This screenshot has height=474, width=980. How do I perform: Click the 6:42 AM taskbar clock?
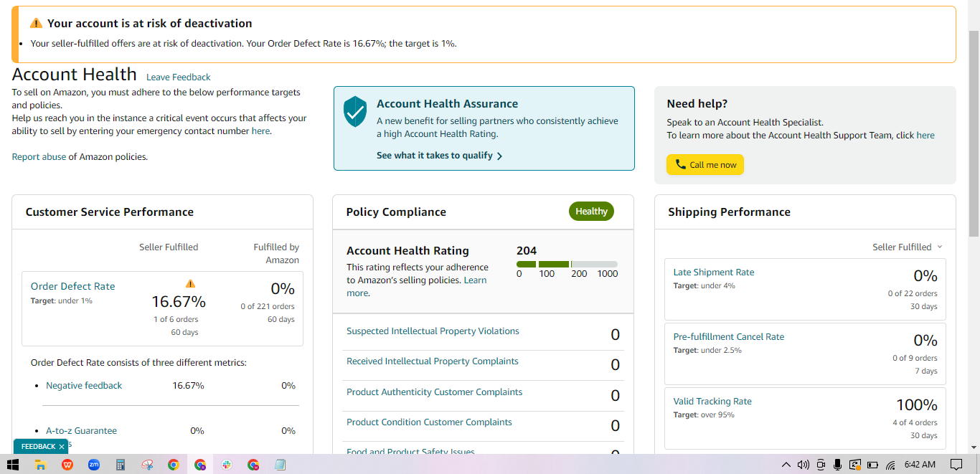pos(920,465)
